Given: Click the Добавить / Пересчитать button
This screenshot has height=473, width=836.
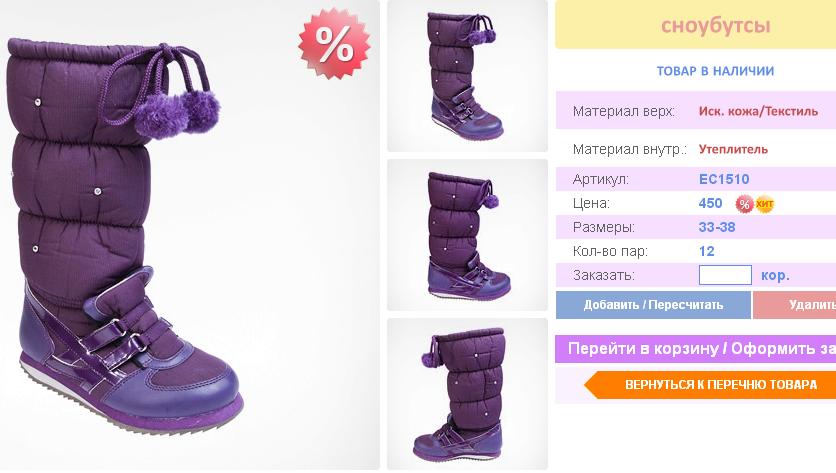Looking at the screenshot, I should coord(653,305).
